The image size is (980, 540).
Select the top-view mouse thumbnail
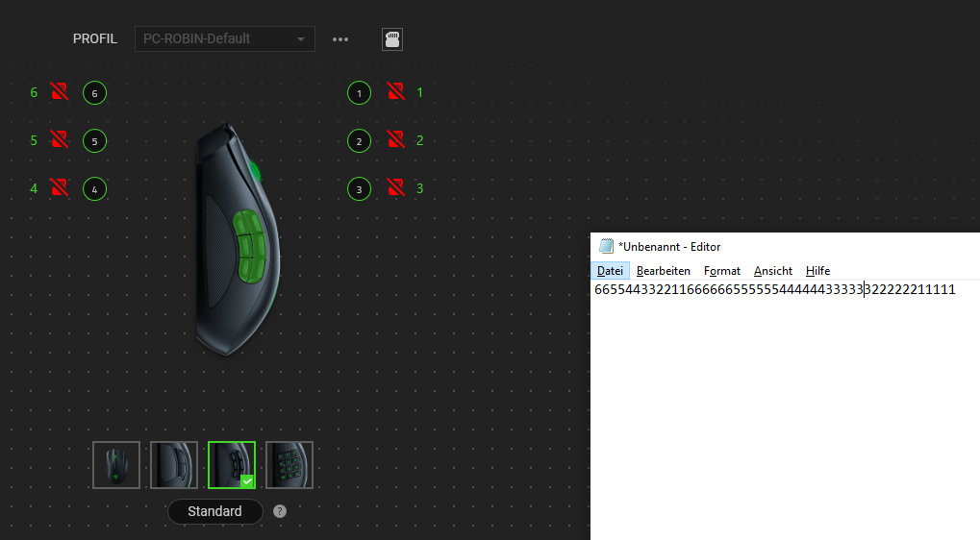pos(116,465)
